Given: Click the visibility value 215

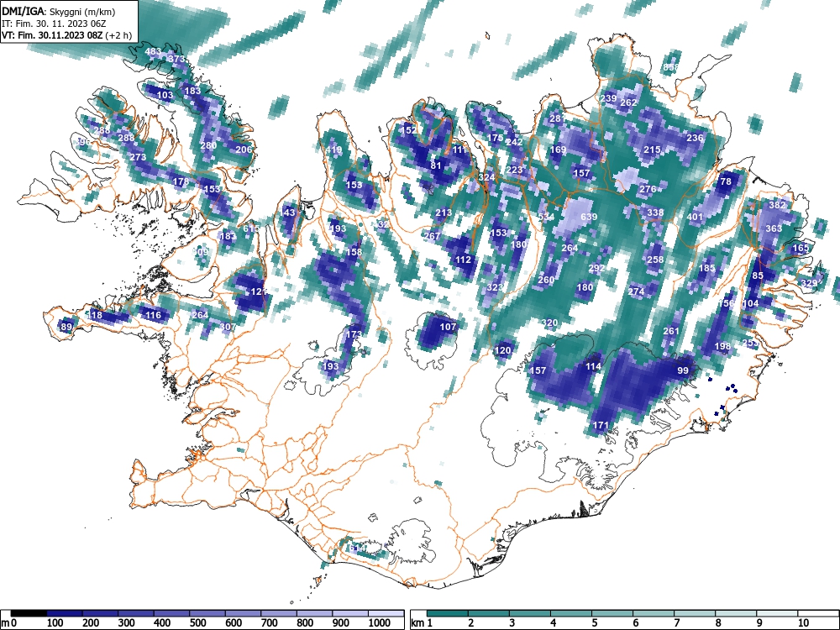Looking at the screenshot, I should 652,150.
